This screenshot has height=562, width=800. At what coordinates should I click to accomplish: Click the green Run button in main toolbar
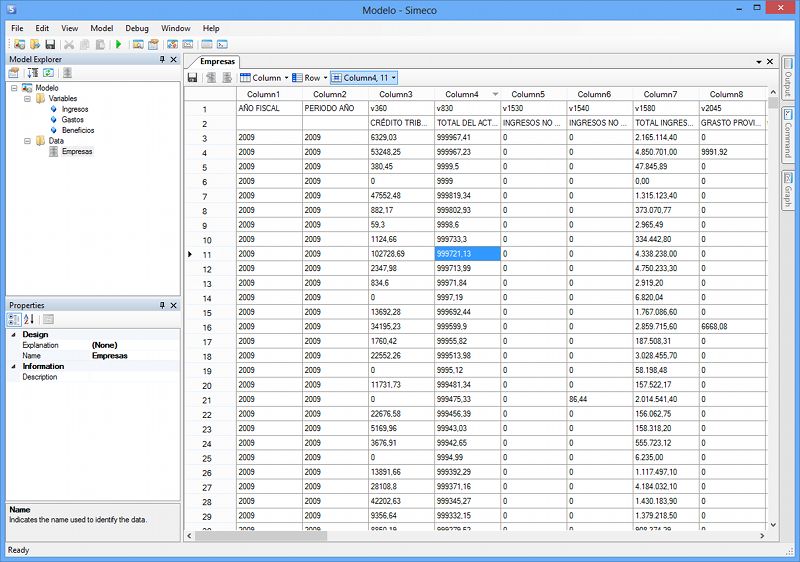click(x=119, y=45)
